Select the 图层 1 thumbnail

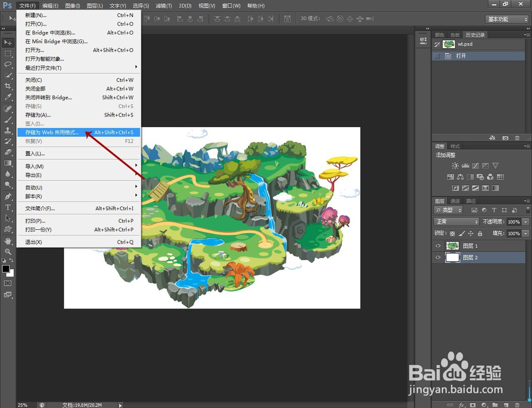(x=452, y=246)
